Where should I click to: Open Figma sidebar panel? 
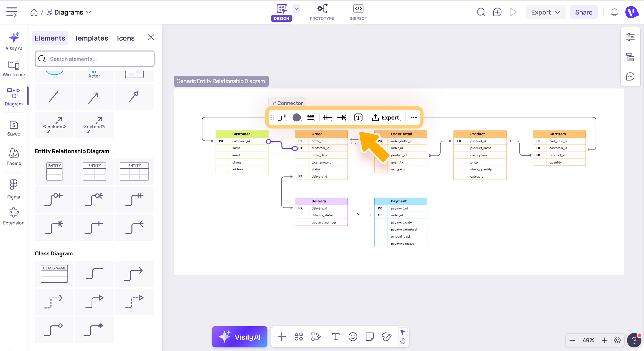click(x=14, y=189)
